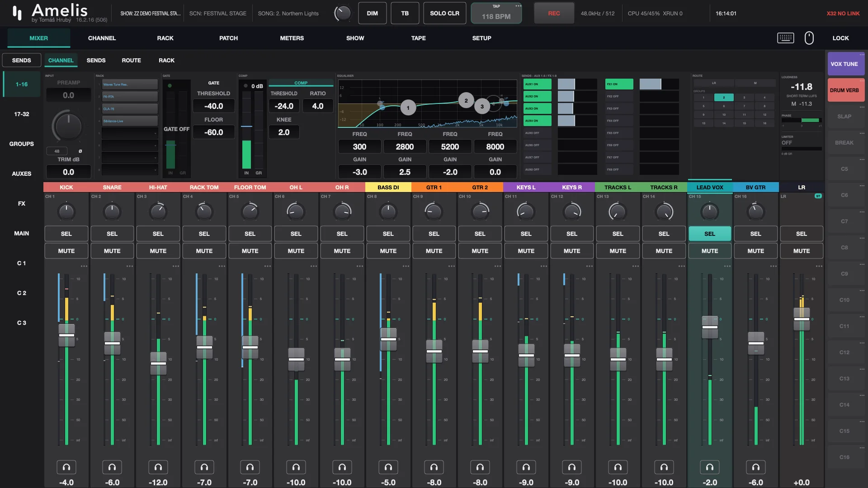Image resolution: width=868 pixels, height=488 pixels.
Task: Open empty rack slot 5 dropdown
Action: click(130, 133)
